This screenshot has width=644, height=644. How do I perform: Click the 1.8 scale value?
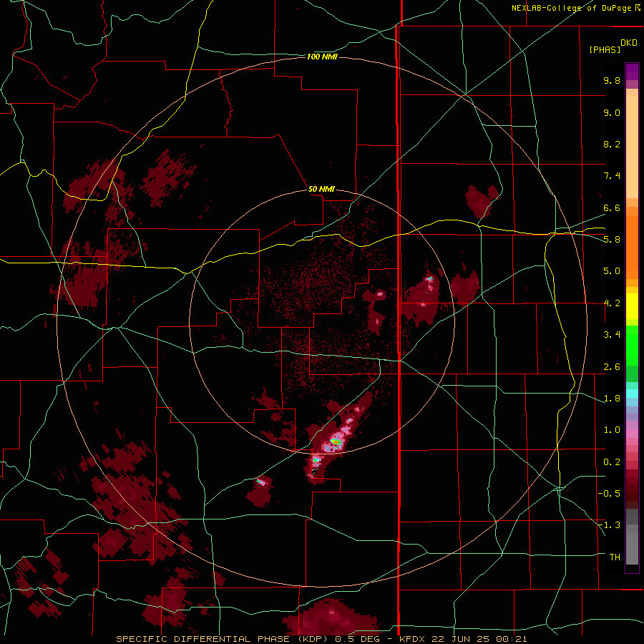[612, 399]
